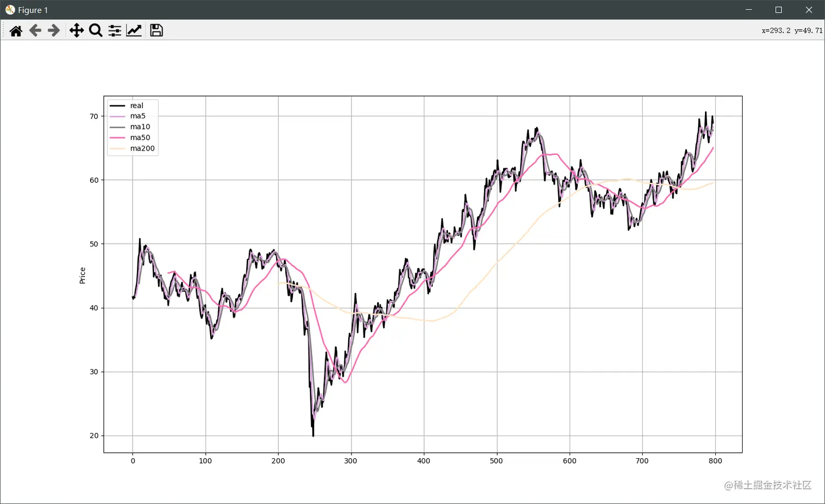
Task: Click the Price y-axis label
Action: (x=82, y=275)
